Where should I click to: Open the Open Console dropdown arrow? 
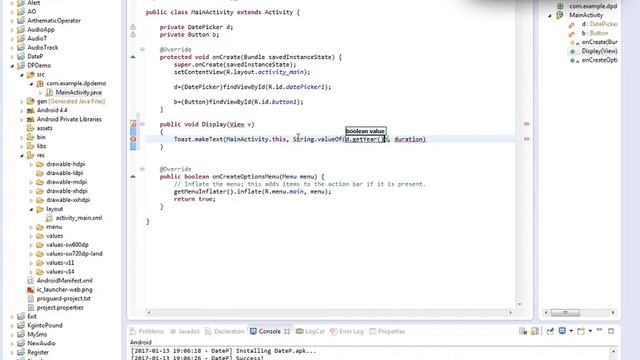click(x=590, y=331)
